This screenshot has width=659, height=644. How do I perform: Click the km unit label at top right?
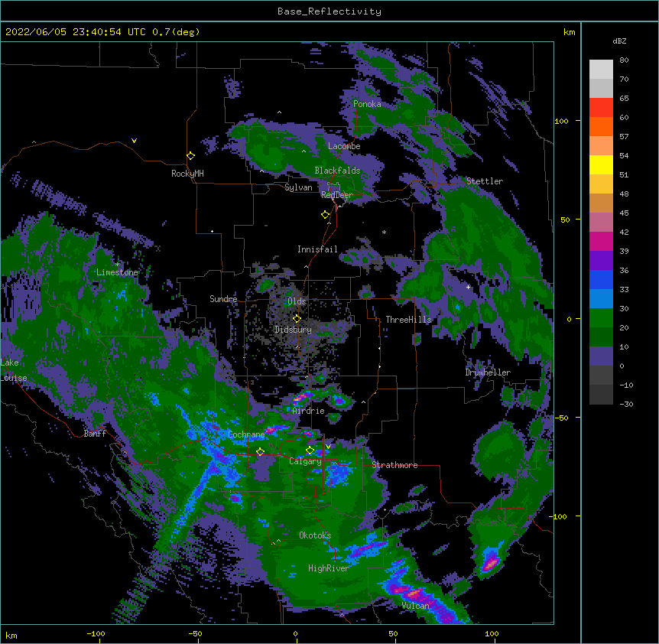pos(569,32)
